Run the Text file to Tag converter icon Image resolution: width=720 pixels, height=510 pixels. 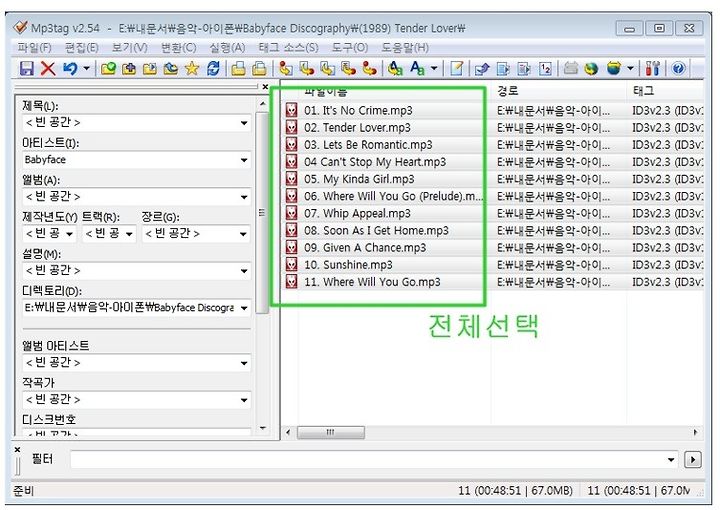(x=349, y=69)
